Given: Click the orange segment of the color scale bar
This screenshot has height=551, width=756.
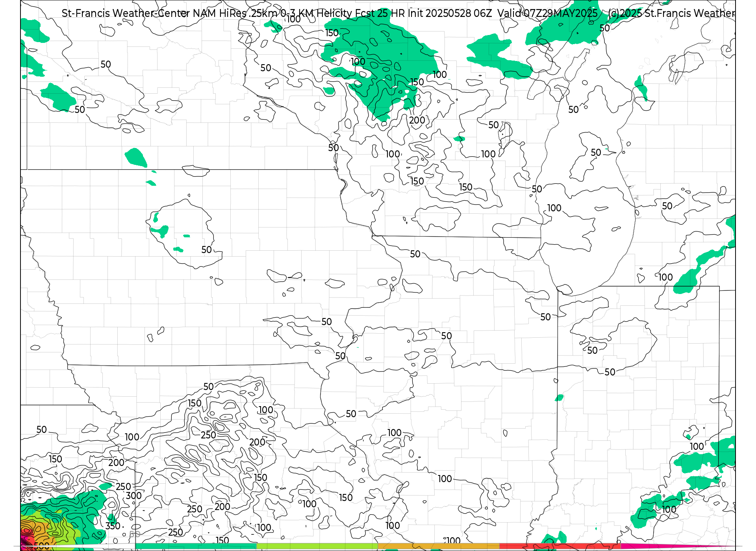Looking at the screenshot, I should (x=439, y=546).
